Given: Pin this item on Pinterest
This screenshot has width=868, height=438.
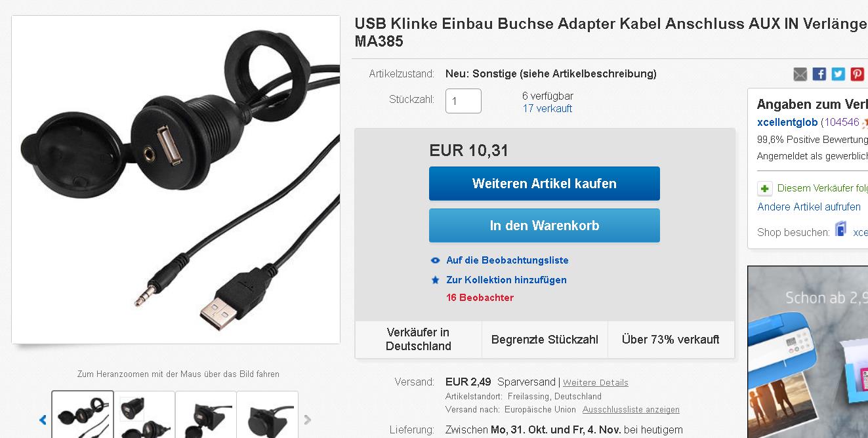Looking at the screenshot, I should pyautogui.click(x=857, y=74).
